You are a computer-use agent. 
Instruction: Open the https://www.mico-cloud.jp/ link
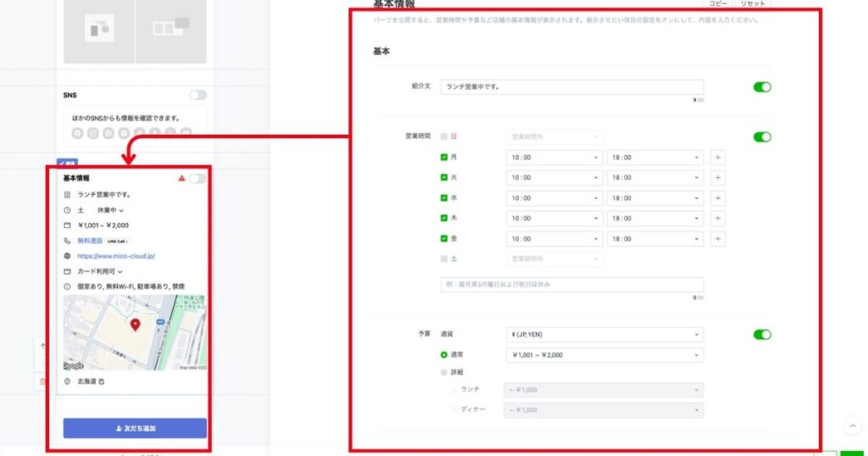(x=116, y=256)
